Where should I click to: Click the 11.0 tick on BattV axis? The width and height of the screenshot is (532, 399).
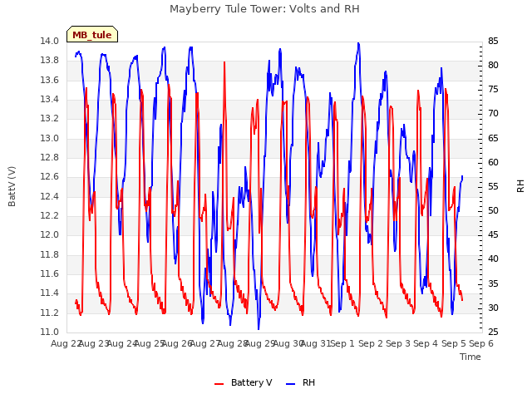point(50,332)
